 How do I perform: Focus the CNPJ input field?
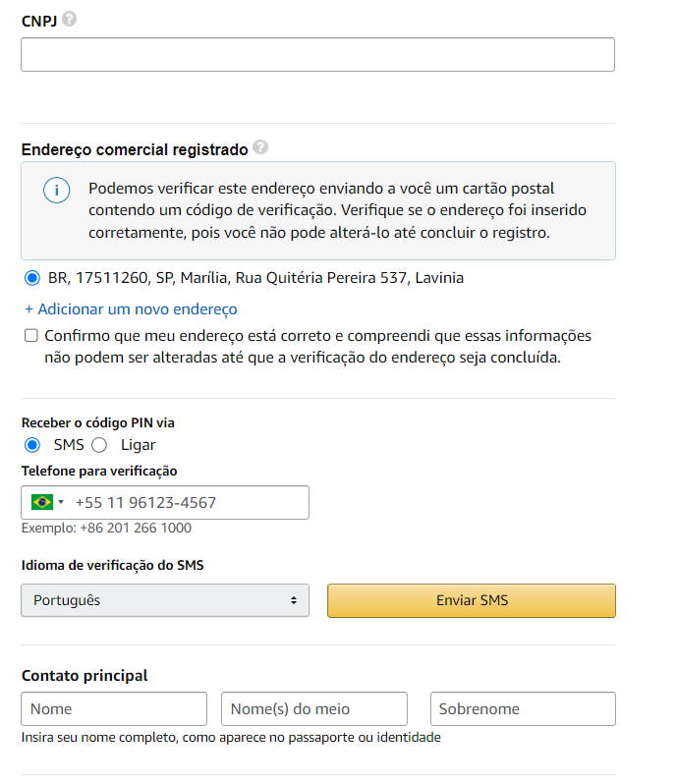coord(317,54)
